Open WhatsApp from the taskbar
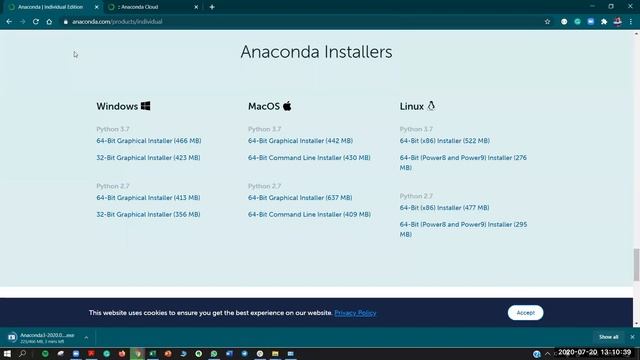640x360 pixels. 214,353
